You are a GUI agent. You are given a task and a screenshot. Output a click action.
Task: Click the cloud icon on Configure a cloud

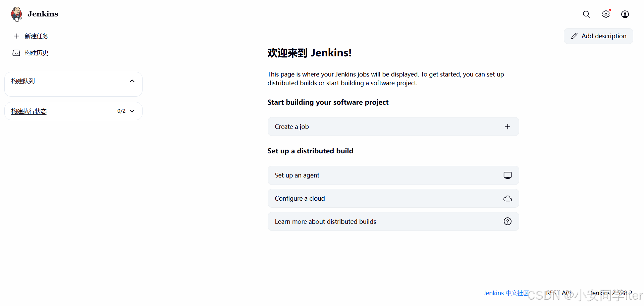point(507,198)
